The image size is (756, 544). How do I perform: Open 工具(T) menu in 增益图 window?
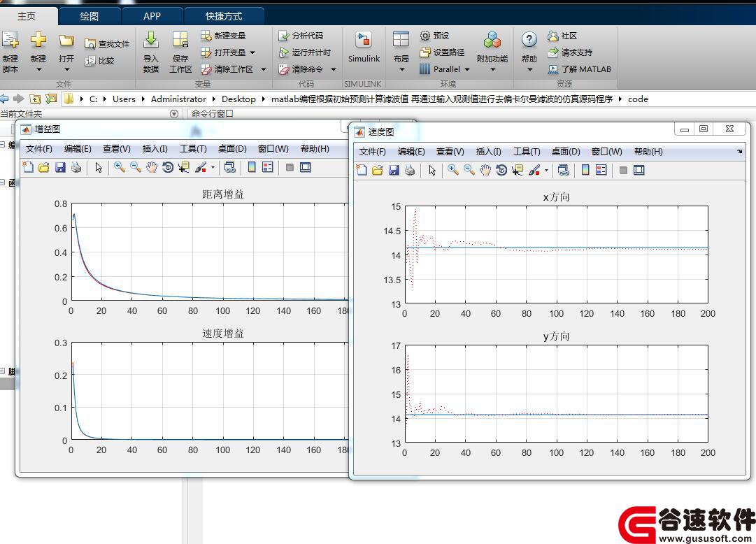(193, 148)
